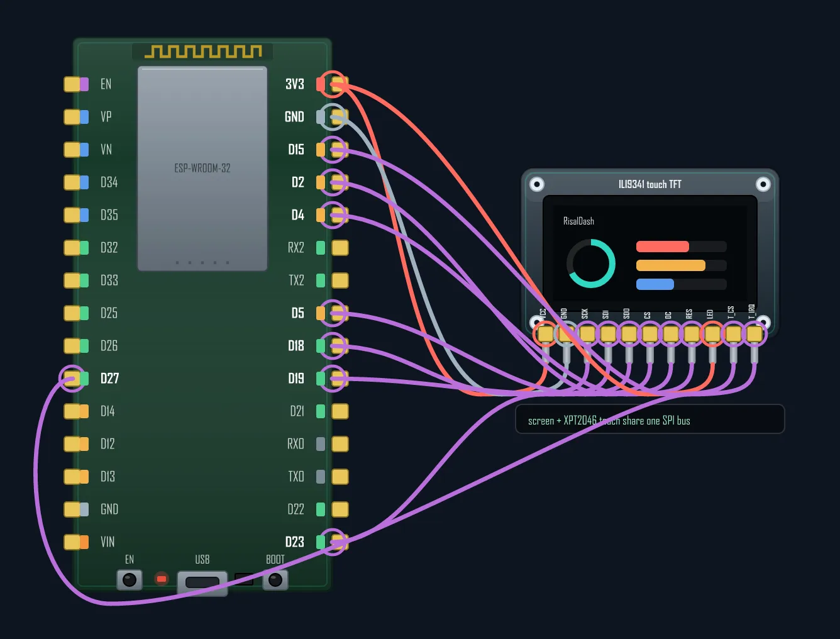The image size is (840, 639).
Task: Click the D34 pin pad
Action: pos(72,182)
